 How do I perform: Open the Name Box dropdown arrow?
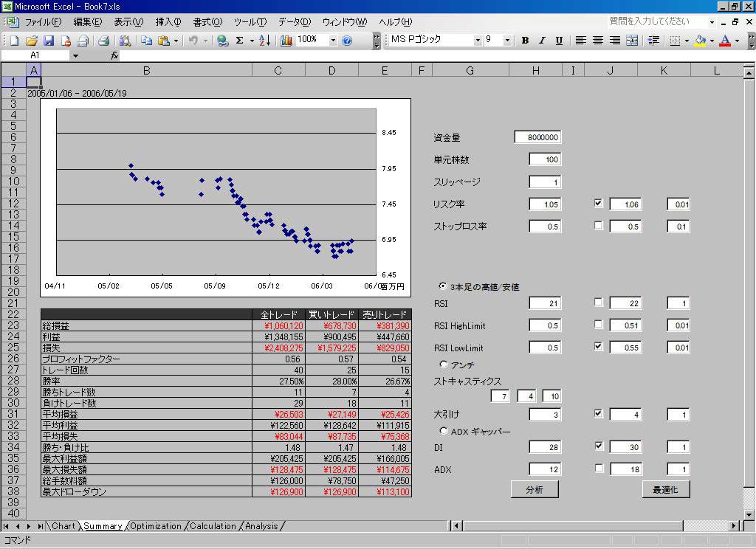point(75,55)
